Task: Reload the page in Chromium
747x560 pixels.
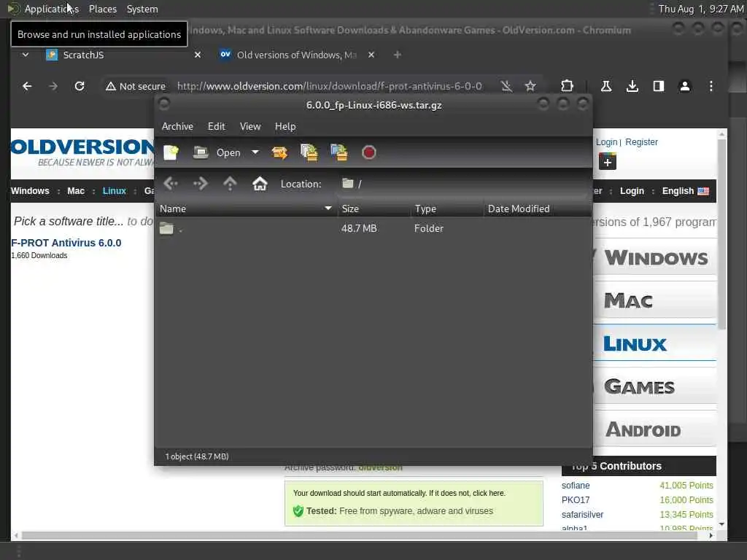Action: [80, 86]
